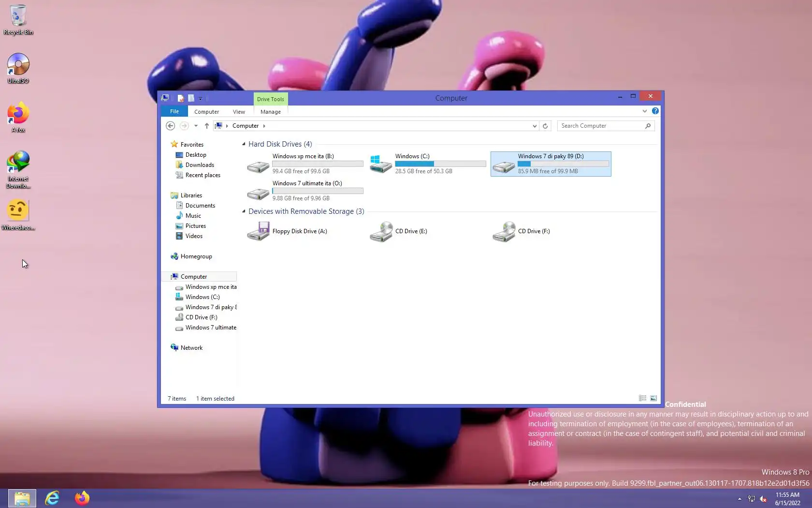
Task: Click the Windows 7 di paky 89 (D:) capacity bar
Action: [563, 164]
